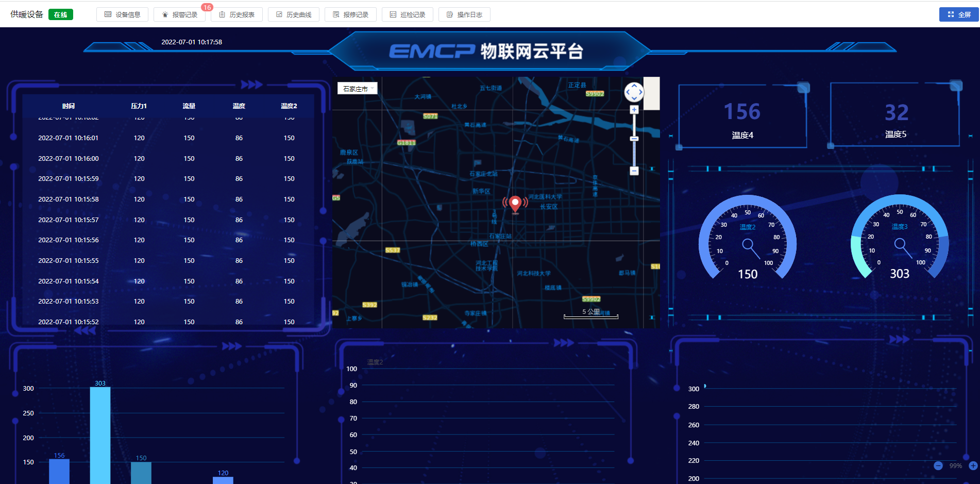Click the 温度3 gauge showing 303
The width and height of the screenshot is (980, 484).
pos(900,238)
